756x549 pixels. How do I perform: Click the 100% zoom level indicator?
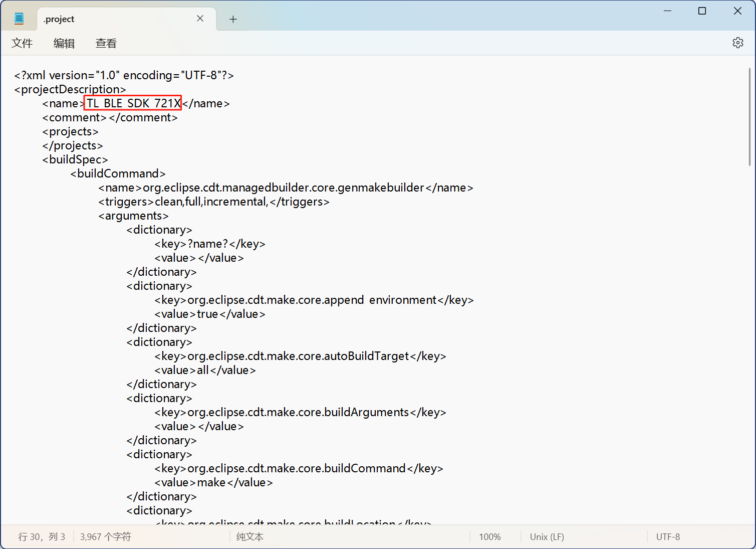[489, 537]
